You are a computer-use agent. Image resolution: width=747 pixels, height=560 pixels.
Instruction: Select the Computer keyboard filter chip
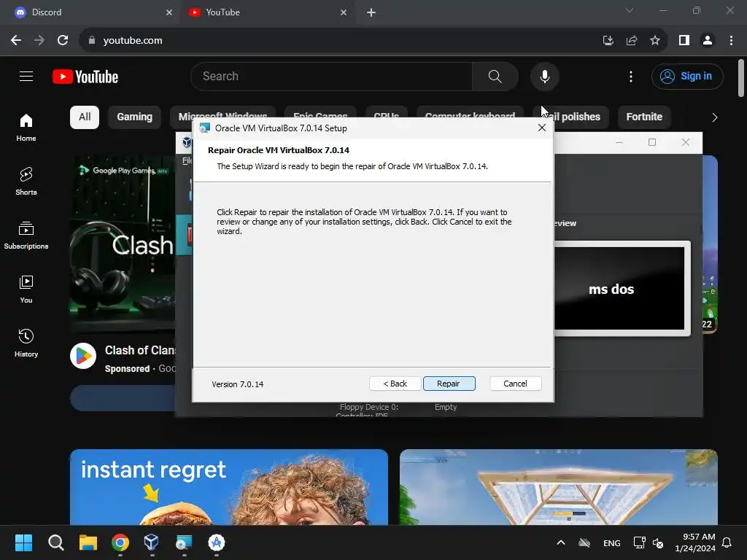click(x=470, y=113)
